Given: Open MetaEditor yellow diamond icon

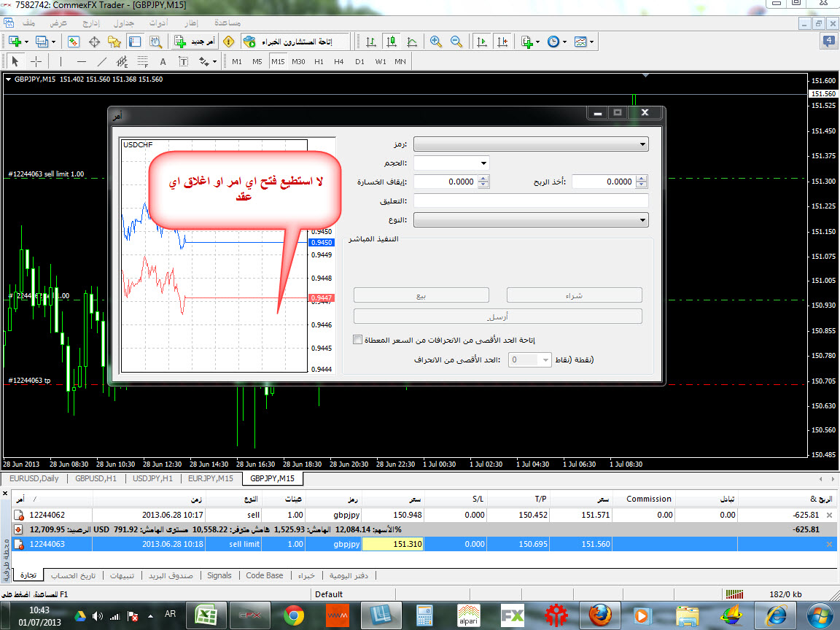Looking at the screenshot, I should (229, 42).
